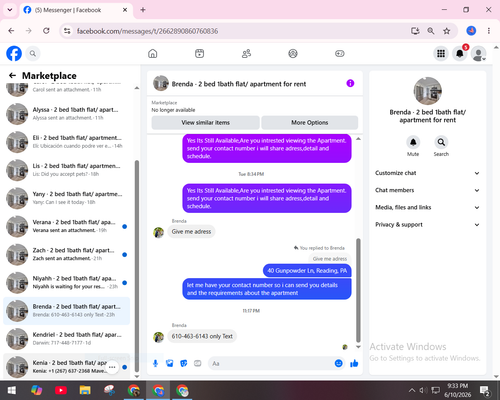Screen dimensions: 500x400
Task: Click More Options button
Action: pyautogui.click(x=310, y=123)
